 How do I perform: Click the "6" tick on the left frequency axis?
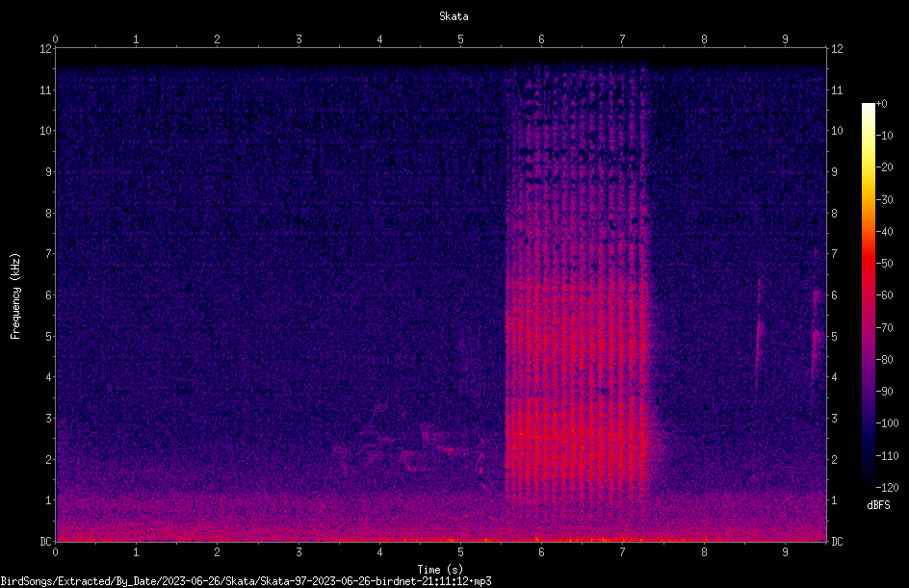(49, 294)
